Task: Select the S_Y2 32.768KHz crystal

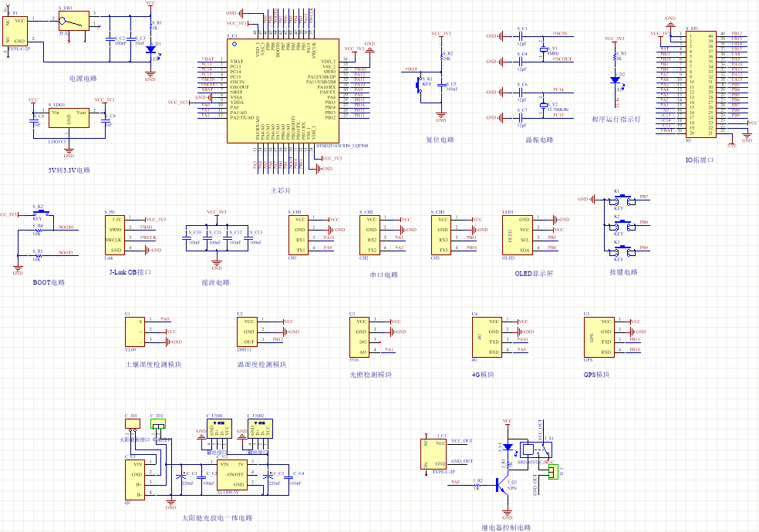Action: 543,106
